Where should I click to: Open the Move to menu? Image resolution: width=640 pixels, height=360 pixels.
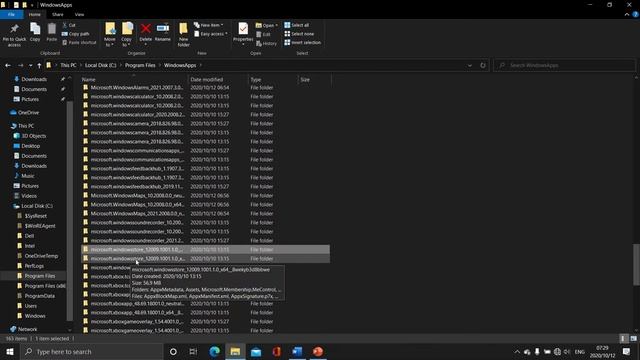[x=110, y=35]
